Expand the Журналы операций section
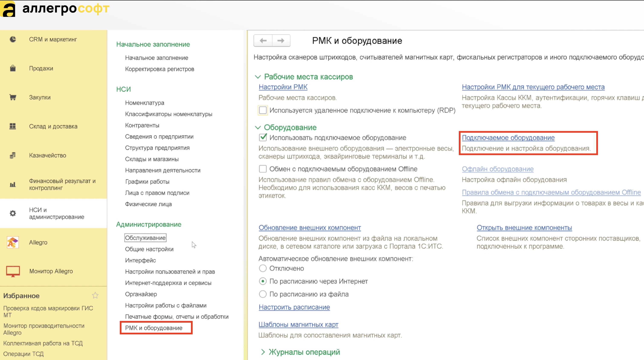The width and height of the screenshot is (644, 360). point(263,352)
